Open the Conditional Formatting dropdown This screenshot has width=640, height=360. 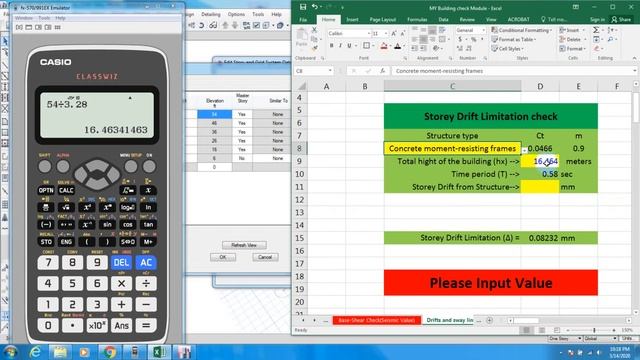522,30
